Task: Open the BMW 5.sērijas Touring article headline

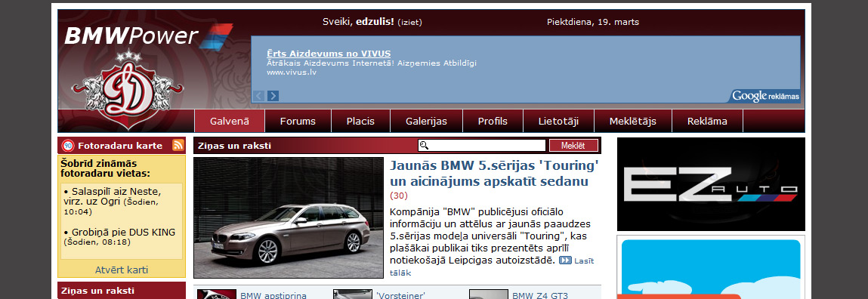Action: (494, 174)
